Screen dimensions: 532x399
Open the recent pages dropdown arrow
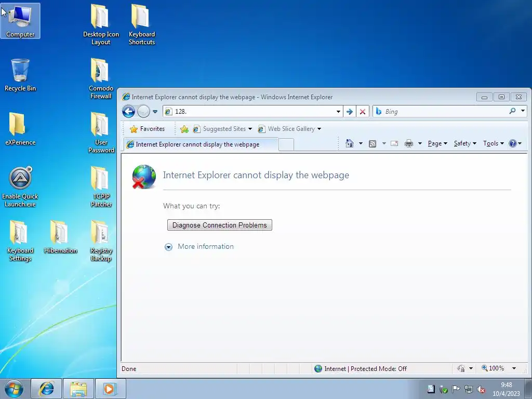pyautogui.click(x=155, y=112)
